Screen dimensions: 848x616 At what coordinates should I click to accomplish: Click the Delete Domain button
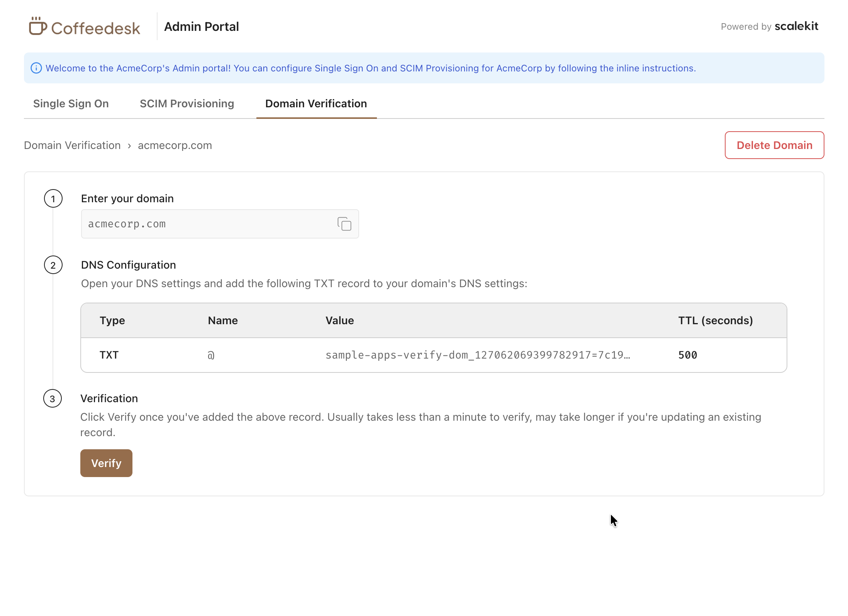774,145
